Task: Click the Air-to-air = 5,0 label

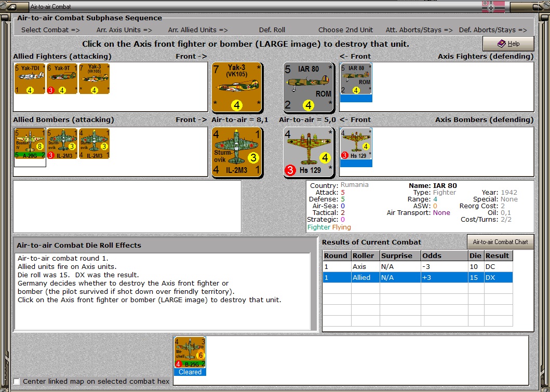Action: [x=307, y=120]
